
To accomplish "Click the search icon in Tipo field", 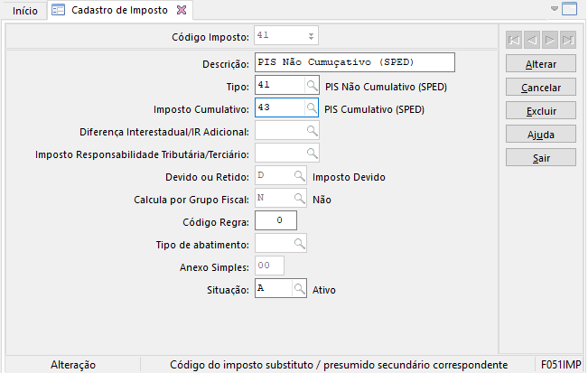I will click(x=312, y=86).
